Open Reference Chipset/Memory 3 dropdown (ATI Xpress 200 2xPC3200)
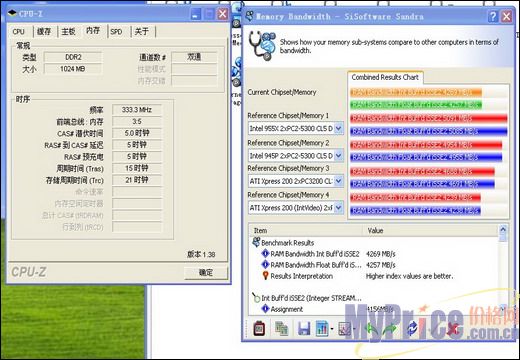This screenshot has width=520, height=360. [x=338, y=181]
